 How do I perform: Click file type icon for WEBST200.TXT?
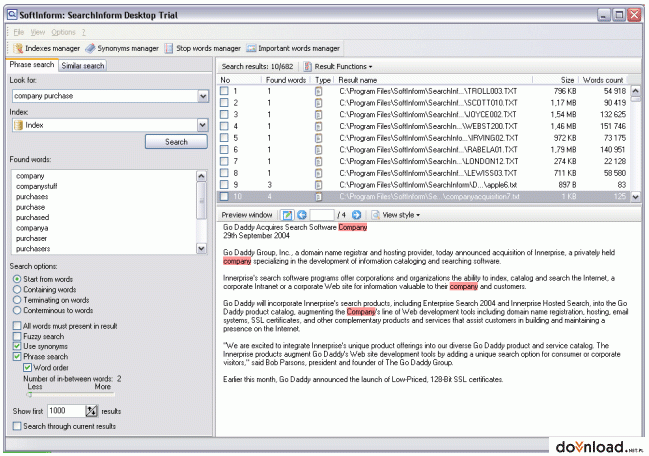pyautogui.click(x=318, y=126)
